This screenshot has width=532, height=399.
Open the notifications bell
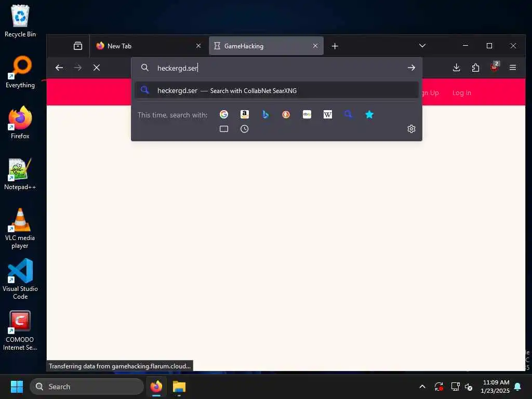[518, 387]
